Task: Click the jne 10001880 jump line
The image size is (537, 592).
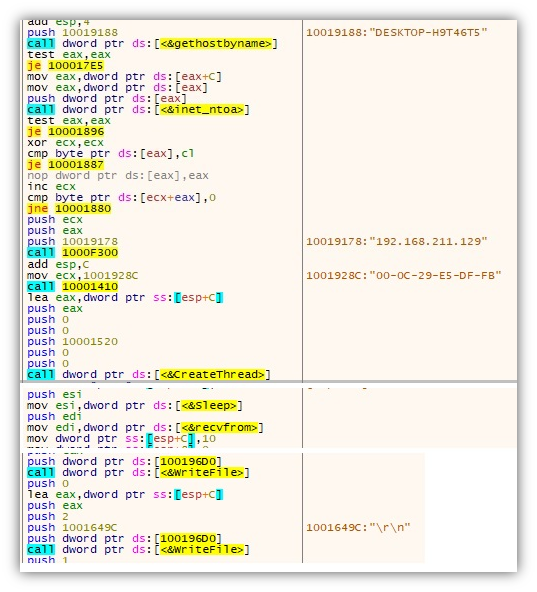Action: pyautogui.click(x=69, y=209)
